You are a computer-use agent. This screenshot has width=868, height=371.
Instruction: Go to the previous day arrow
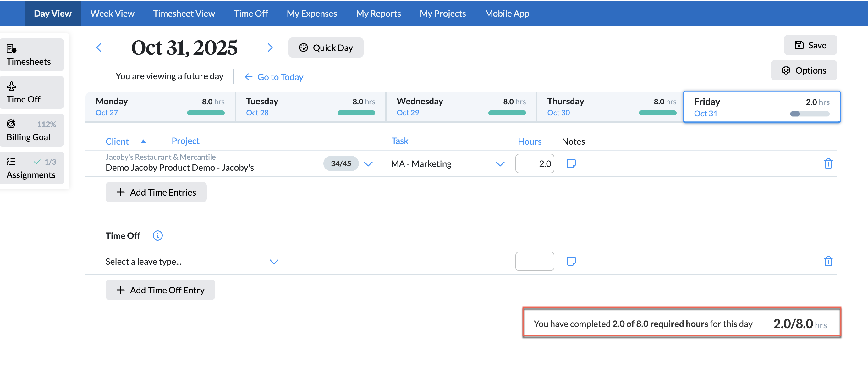99,47
